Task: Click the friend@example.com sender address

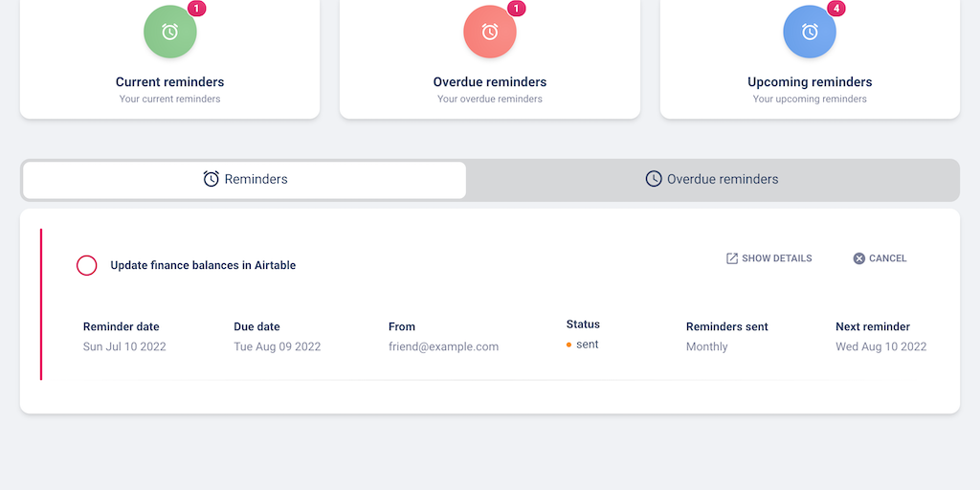Action: click(443, 346)
